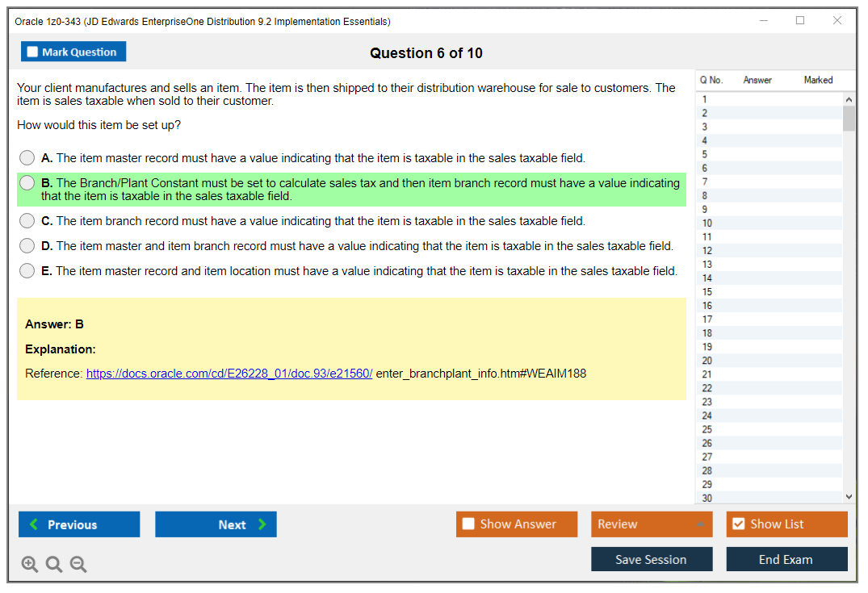Select question 10 in the list

point(707,223)
